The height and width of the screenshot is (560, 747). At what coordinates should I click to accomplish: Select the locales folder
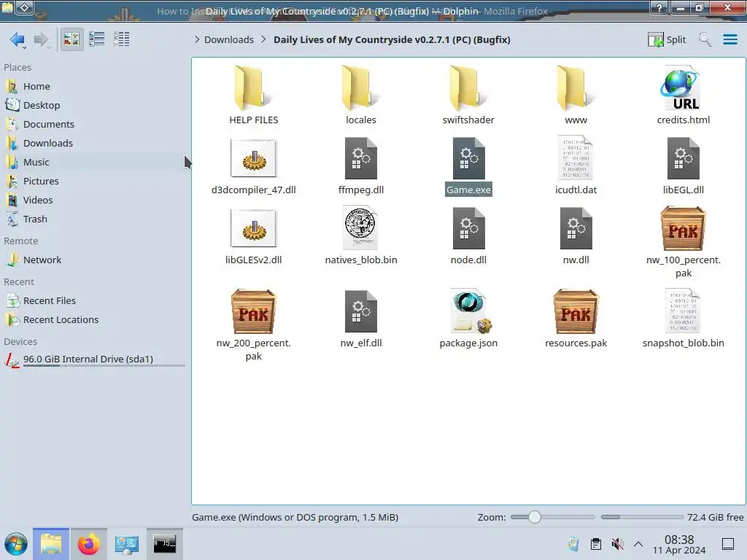click(360, 96)
